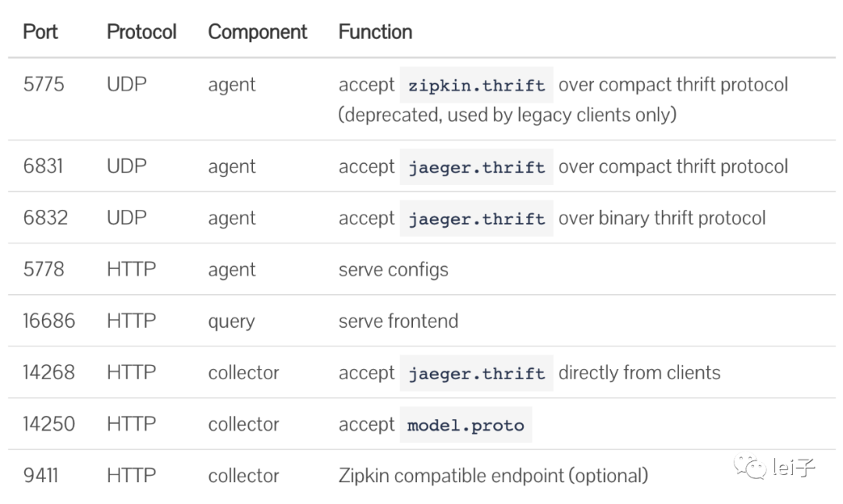The image size is (843, 504).
Task: Click port number 16686 cell
Action: click(48, 321)
